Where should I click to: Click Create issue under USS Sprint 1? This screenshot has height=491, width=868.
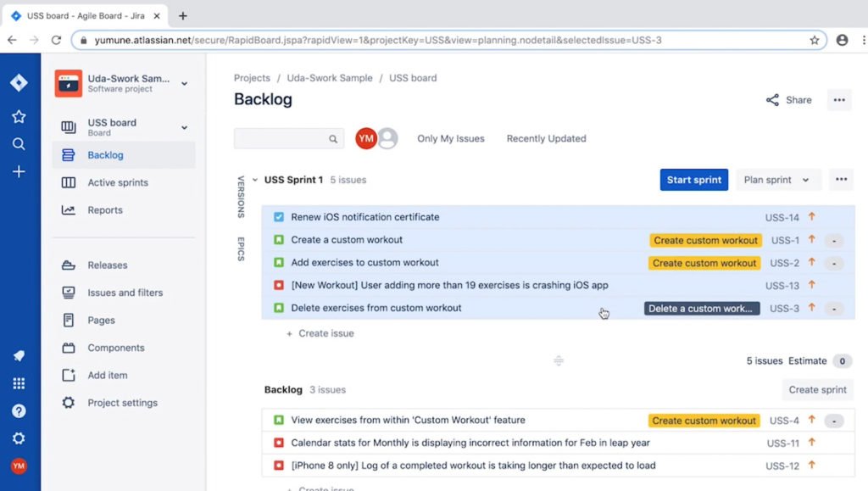coord(320,333)
